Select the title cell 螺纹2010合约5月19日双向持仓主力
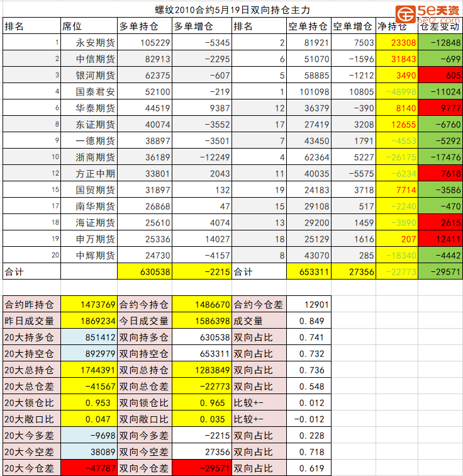 232,10
